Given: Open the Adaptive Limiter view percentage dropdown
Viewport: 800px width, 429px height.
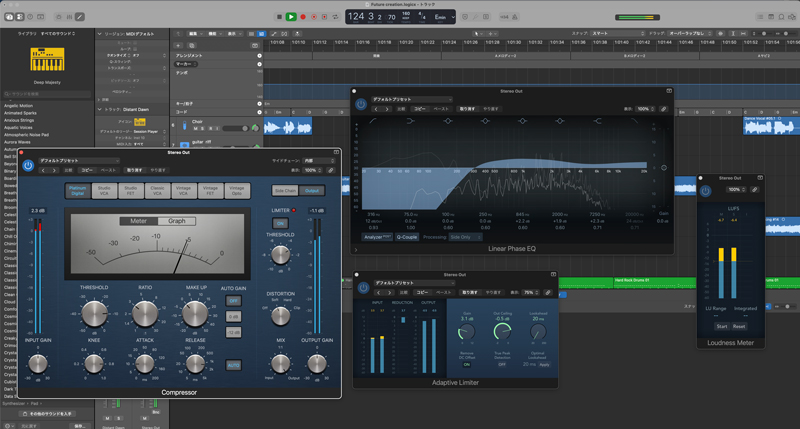Looking at the screenshot, I should tap(531, 292).
